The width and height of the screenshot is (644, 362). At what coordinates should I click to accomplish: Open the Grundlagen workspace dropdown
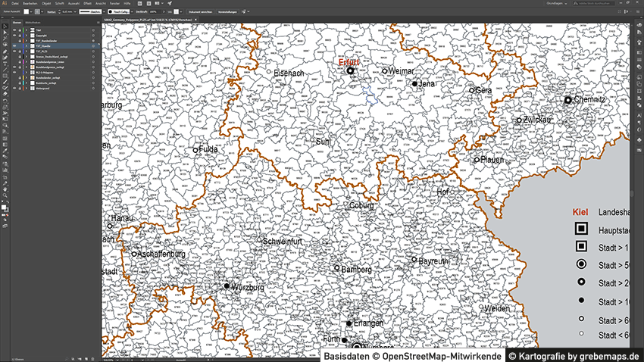(x=557, y=3)
